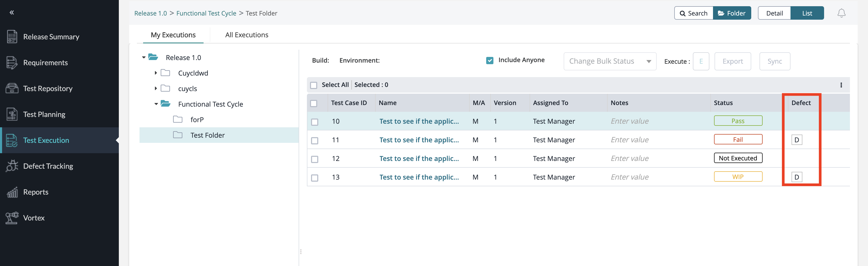The width and height of the screenshot is (868, 266).
Task: Click the Status column header
Action: (723, 103)
